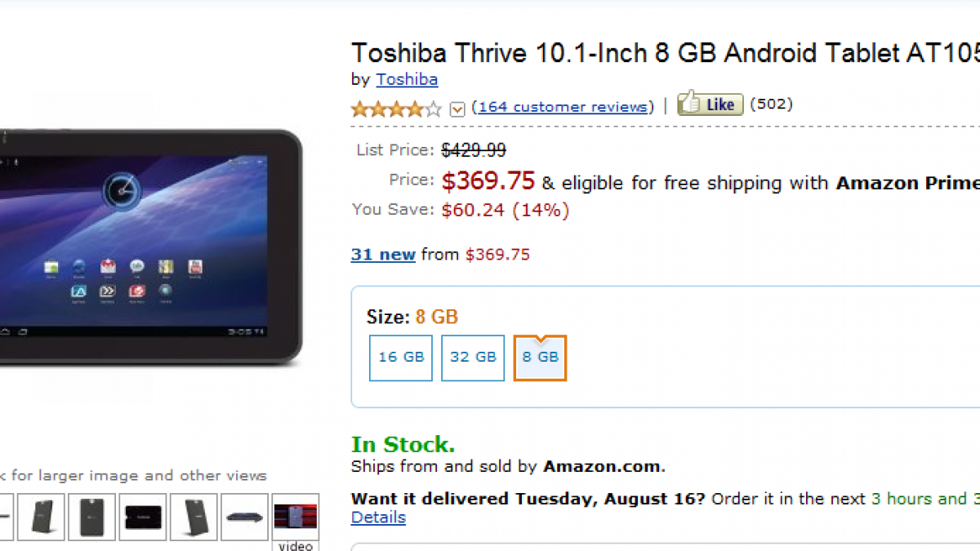Play the product video thumbnail

pyautogui.click(x=295, y=517)
